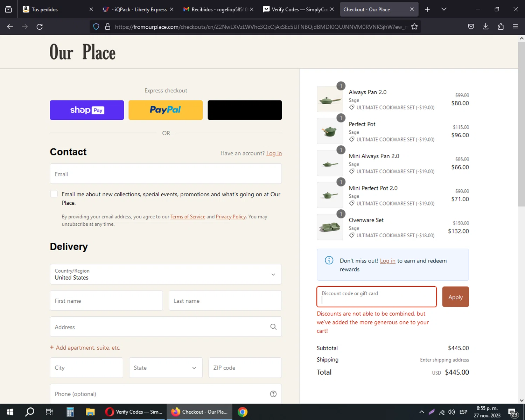Open the list all tabs chevron
The image size is (525, 420).
coord(444,9)
